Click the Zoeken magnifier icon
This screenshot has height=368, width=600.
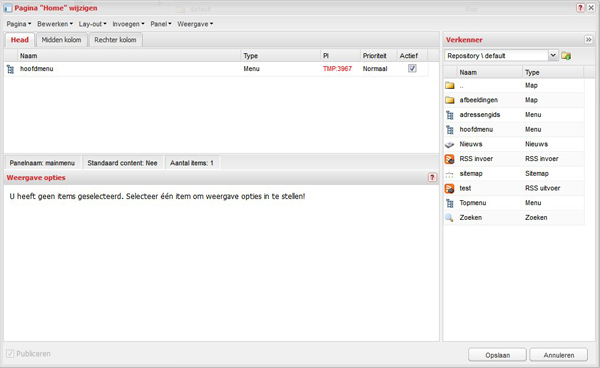(x=450, y=218)
